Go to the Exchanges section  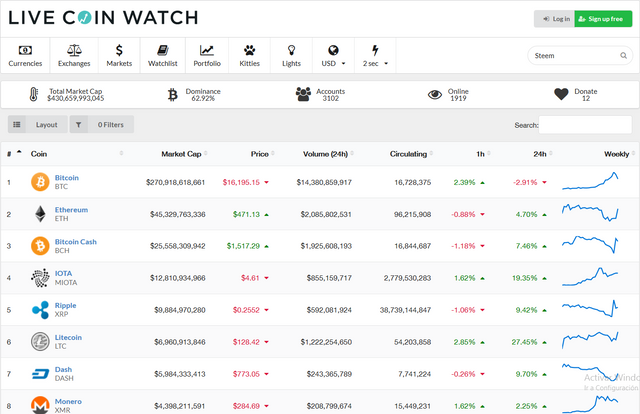click(x=74, y=55)
